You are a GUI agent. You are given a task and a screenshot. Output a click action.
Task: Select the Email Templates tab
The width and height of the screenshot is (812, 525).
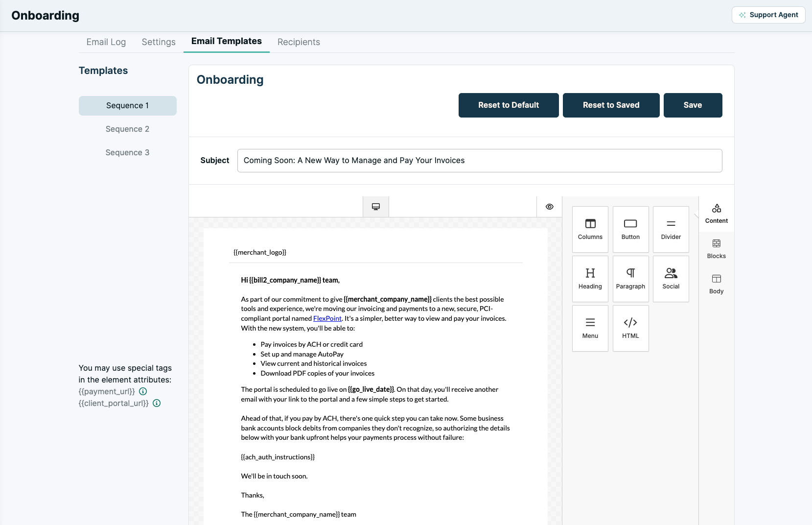227,41
